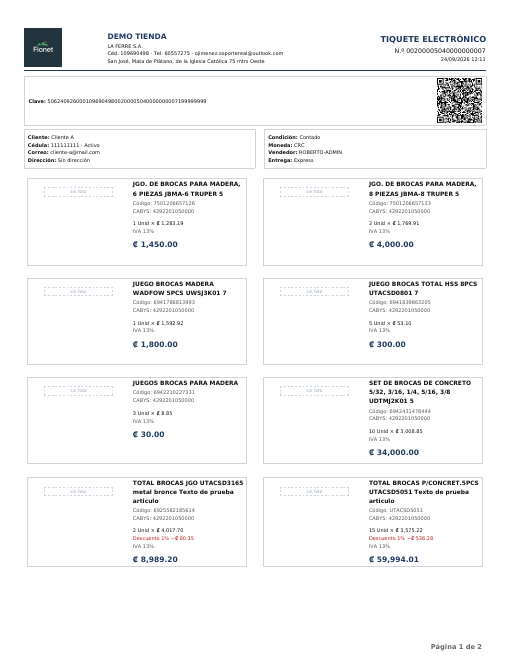Click the ₡ 59,994.01 total price
This screenshot has width=510, height=660.
tap(394, 559)
